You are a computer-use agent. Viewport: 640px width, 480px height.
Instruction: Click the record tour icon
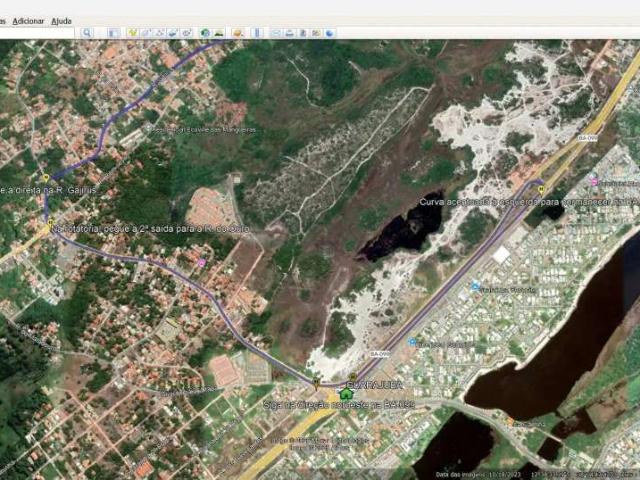click(187, 33)
